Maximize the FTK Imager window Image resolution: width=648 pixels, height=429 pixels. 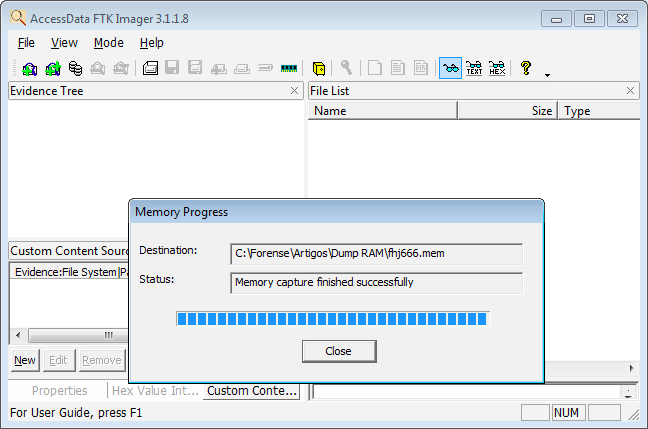590,19
